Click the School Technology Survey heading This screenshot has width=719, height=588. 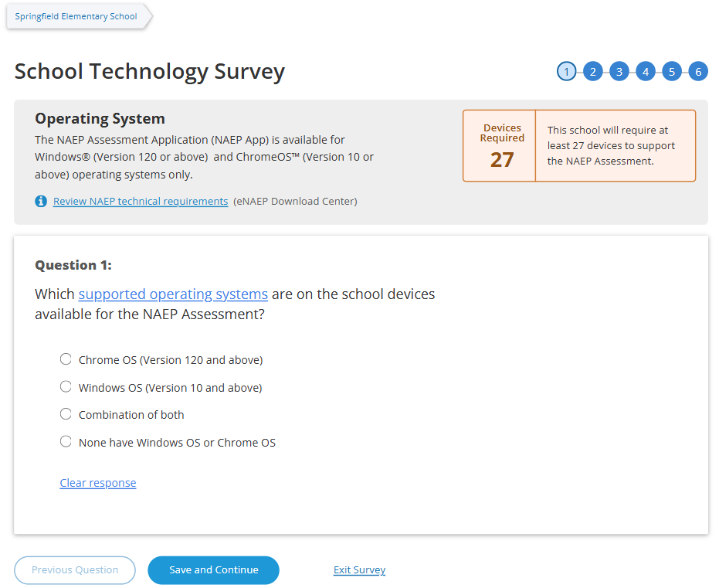click(150, 72)
